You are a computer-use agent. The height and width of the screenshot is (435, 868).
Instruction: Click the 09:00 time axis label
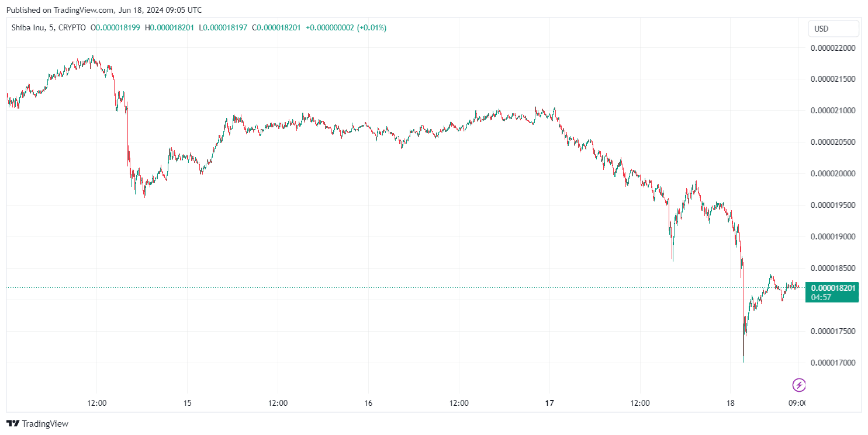point(797,403)
